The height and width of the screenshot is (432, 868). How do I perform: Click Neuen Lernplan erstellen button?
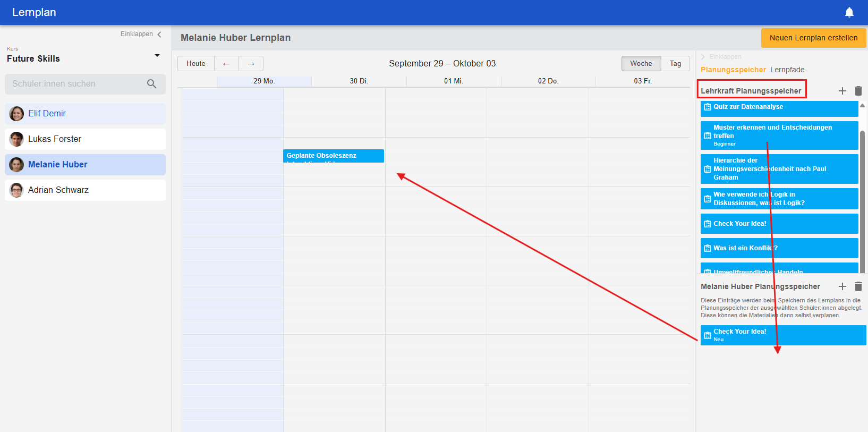(x=813, y=38)
